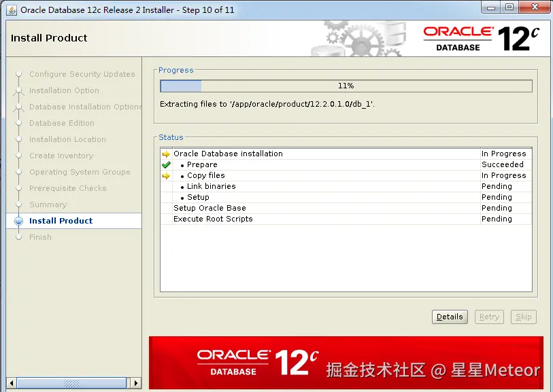The image size is (553, 392).
Task: Select the Finish step
Action: (40, 237)
